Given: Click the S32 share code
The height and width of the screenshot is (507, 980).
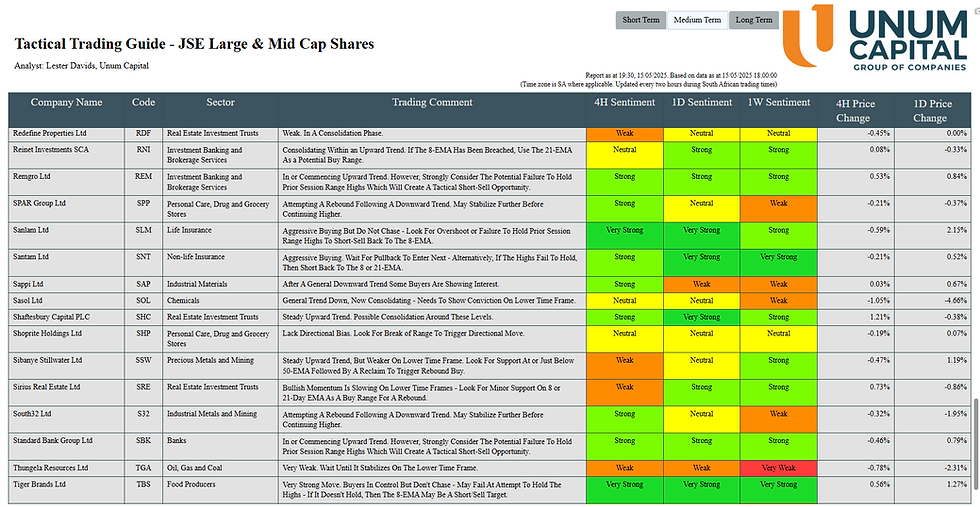Looking at the screenshot, I should (143, 414).
